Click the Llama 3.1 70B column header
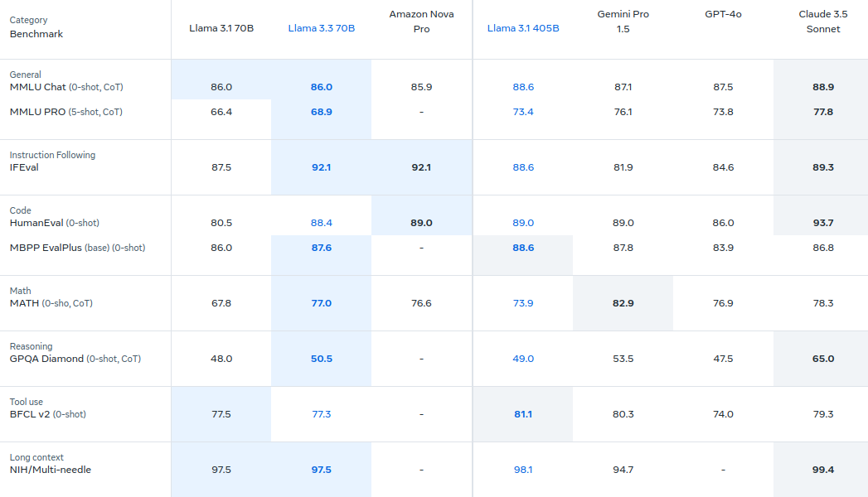 [x=221, y=27]
